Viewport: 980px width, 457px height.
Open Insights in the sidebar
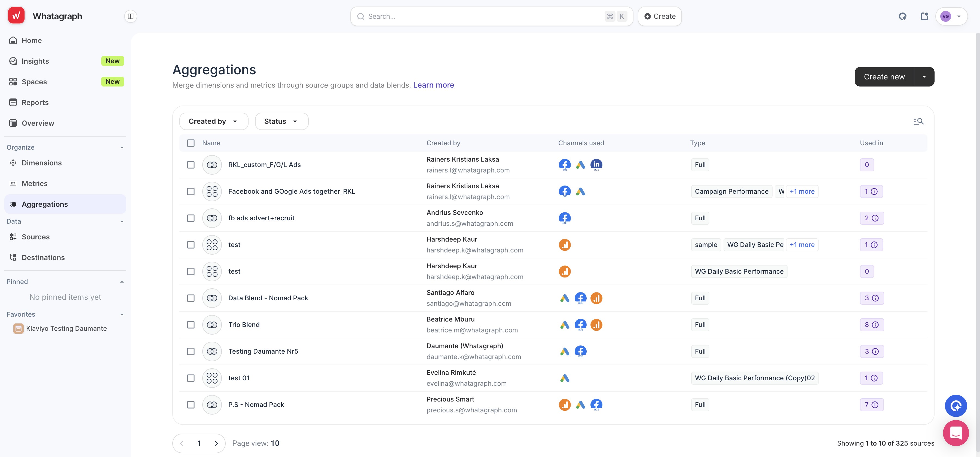coord(65,61)
